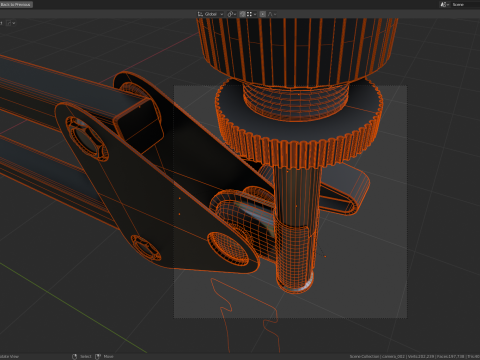Viewport: 480px width, 360px height.
Task: Open the Global transform orientation dropdown
Action: point(211,14)
